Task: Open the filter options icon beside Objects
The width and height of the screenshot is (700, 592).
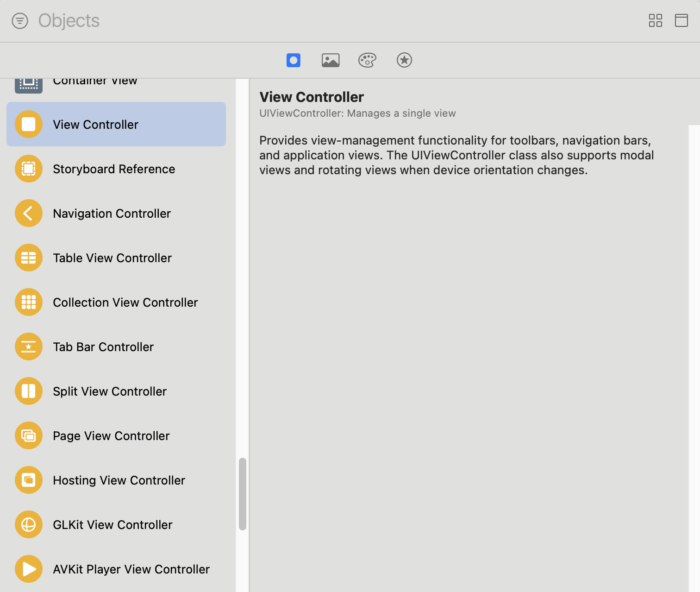Action: pos(20,21)
